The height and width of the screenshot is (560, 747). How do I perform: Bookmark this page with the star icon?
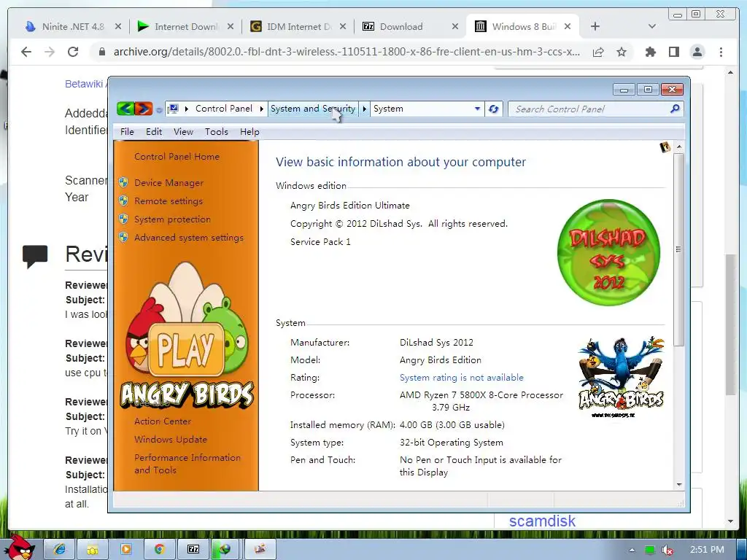(622, 52)
